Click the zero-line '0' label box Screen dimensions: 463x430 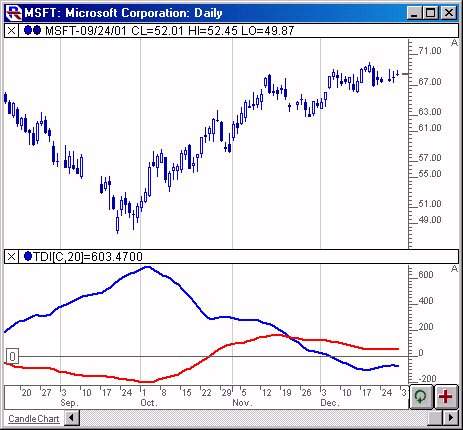12,356
